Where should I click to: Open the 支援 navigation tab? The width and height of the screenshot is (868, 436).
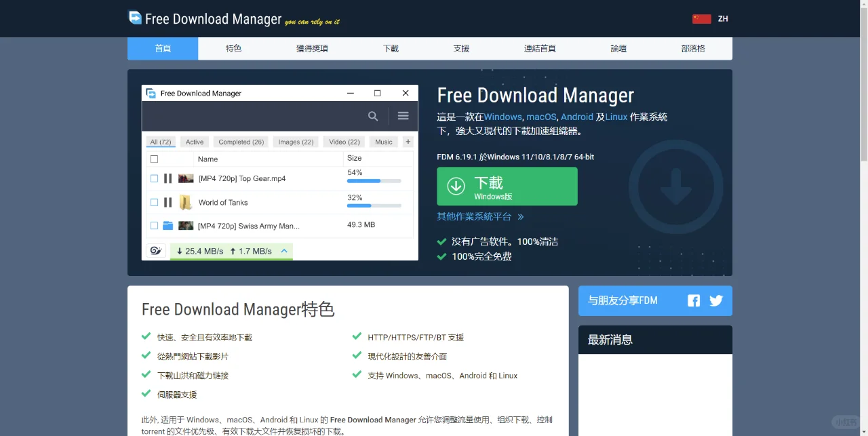tap(461, 49)
